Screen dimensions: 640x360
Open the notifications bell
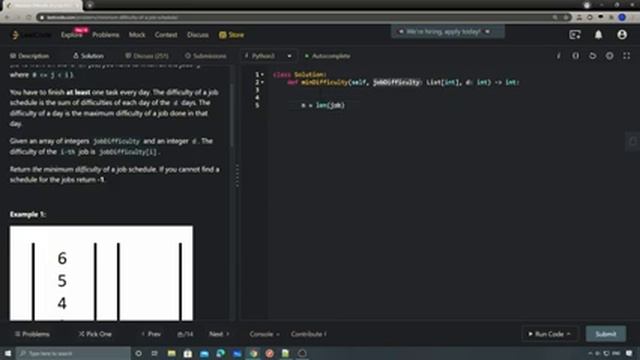point(598,35)
